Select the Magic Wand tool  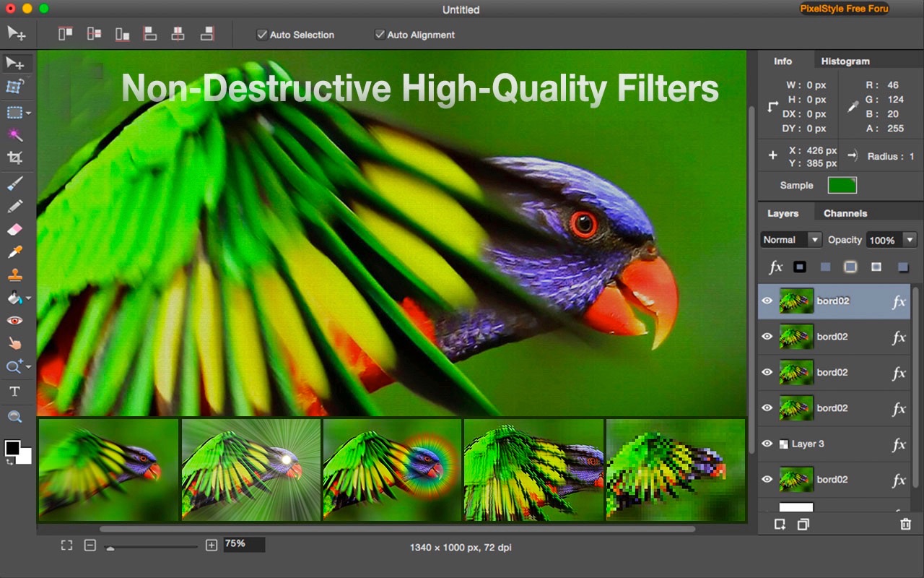(x=14, y=135)
